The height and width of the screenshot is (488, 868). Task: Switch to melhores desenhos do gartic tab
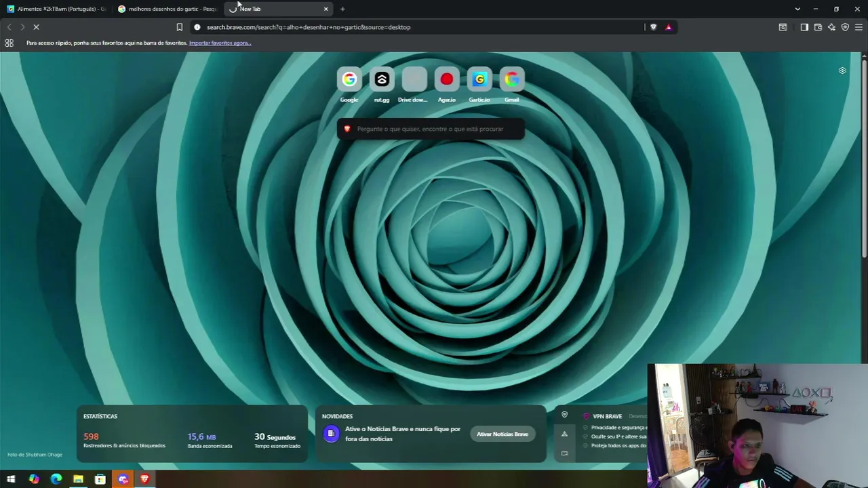click(168, 9)
